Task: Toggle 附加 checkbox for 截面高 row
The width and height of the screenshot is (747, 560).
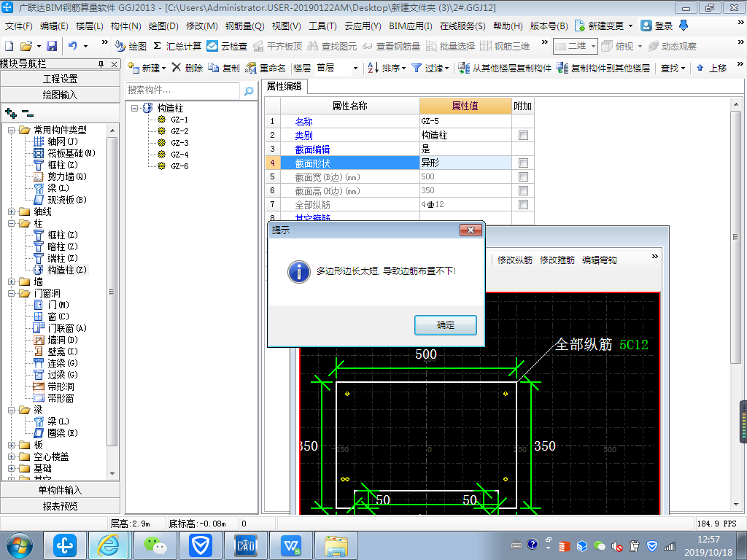Action: (x=523, y=190)
